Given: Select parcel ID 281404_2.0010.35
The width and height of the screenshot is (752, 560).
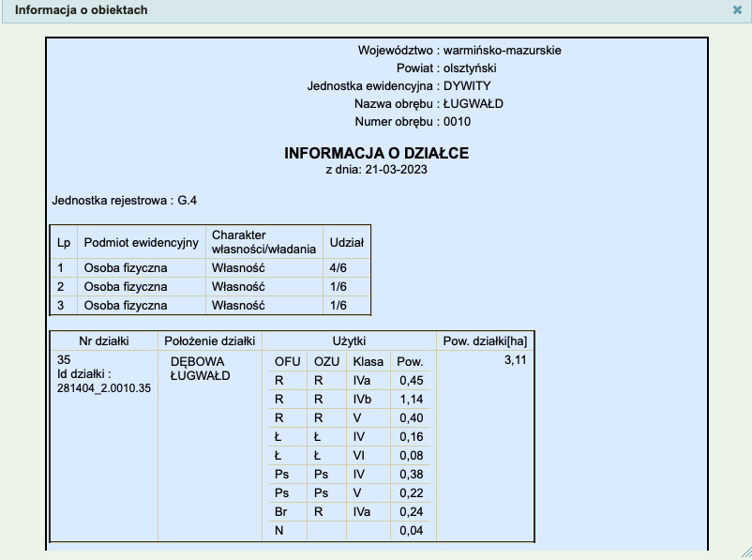Looking at the screenshot, I should coord(104,388).
